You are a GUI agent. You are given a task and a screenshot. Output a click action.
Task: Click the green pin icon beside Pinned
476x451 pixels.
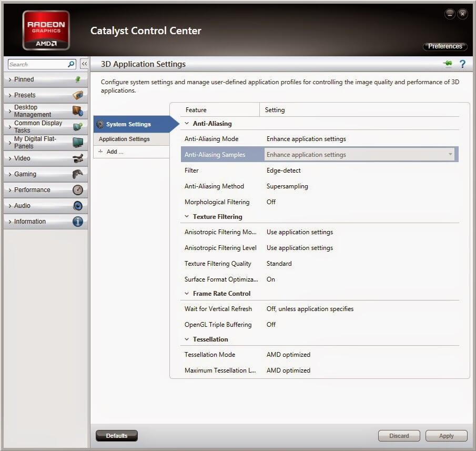[78, 79]
